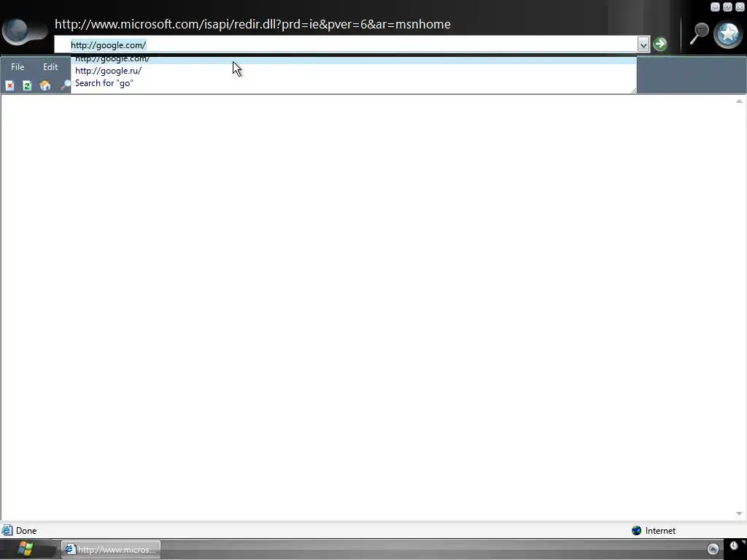
Task: Open the Windows Start button
Action: click(x=25, y=549)
